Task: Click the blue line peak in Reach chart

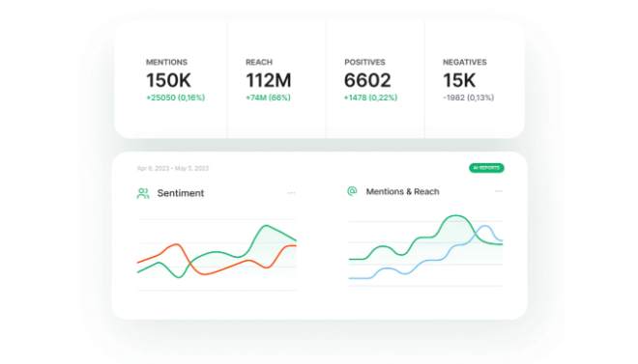Action: click(485, 226)
